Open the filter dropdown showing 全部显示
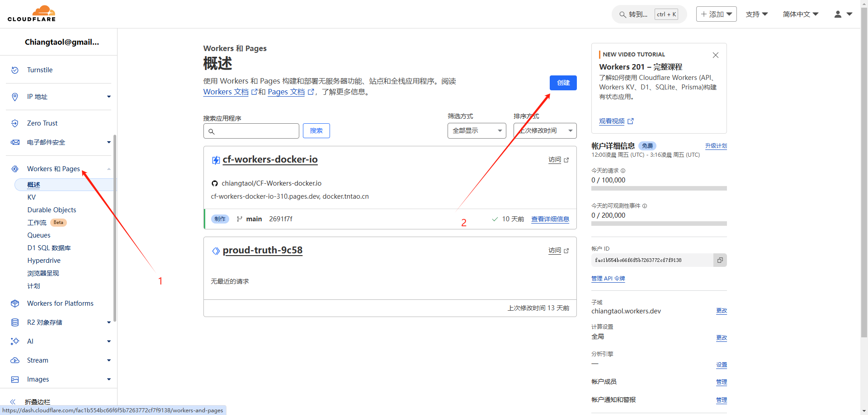The image size is (868, 415). point(476,131)
